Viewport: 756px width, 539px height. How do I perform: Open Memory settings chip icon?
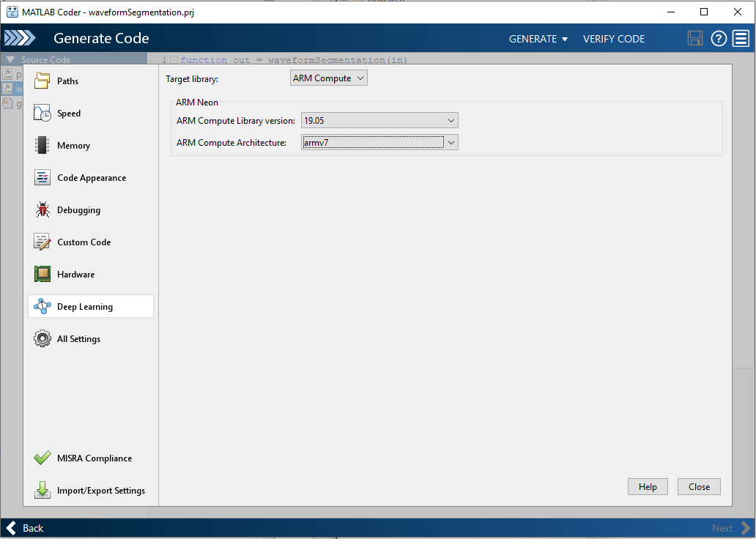pos(42,146)
